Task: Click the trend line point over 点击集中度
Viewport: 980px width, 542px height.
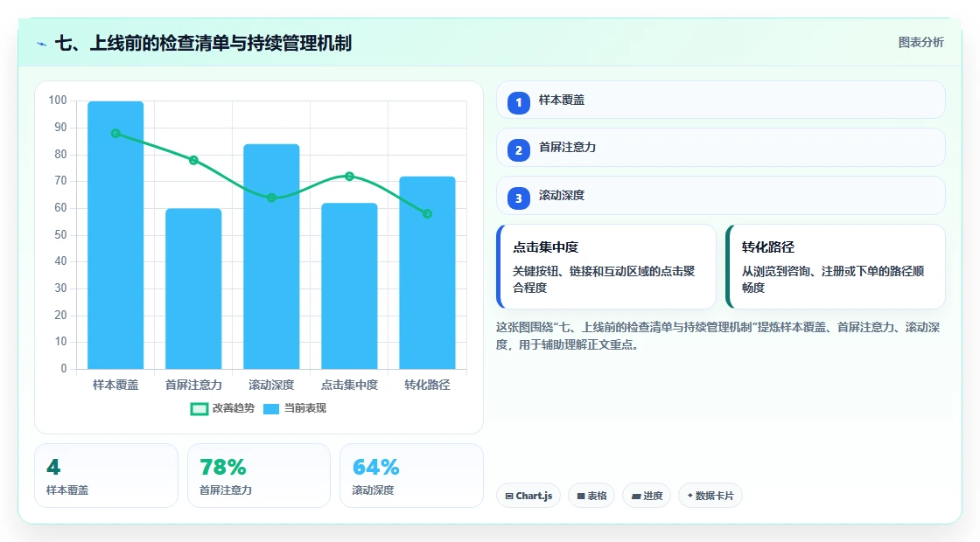Action: 349,177
